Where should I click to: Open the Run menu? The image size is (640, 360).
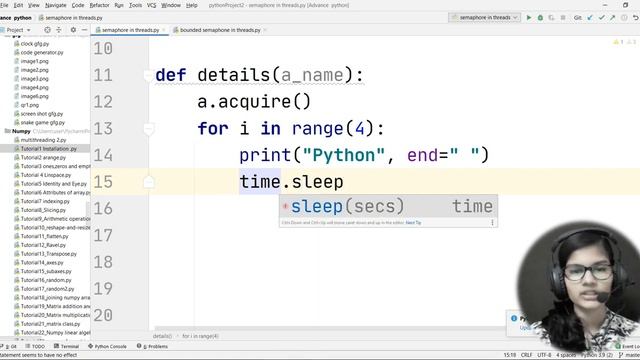coord(119,5)
